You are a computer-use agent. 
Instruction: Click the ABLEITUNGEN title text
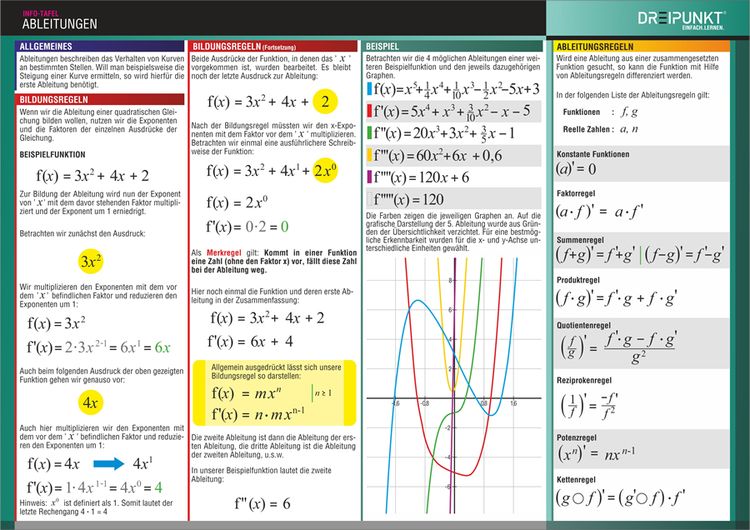point(60,24)
